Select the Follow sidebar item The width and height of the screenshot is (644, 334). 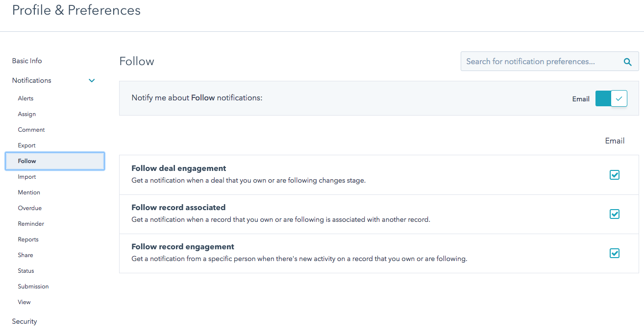pos(26,161)
